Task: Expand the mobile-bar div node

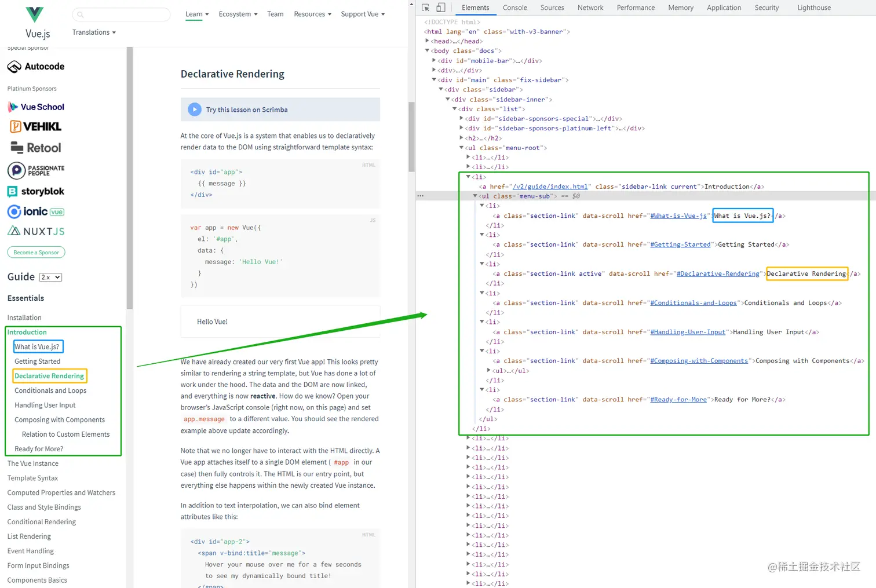Action: [x=434, y=60]
